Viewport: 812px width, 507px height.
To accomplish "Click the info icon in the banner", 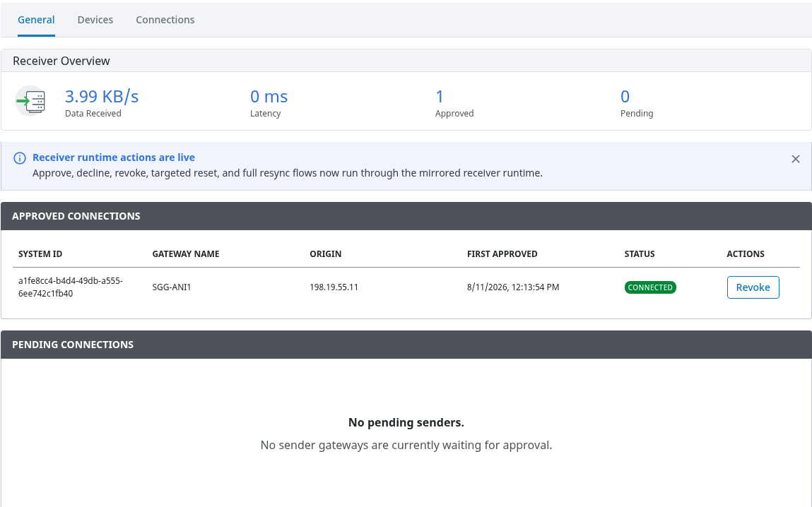I will tap(20, 158).
